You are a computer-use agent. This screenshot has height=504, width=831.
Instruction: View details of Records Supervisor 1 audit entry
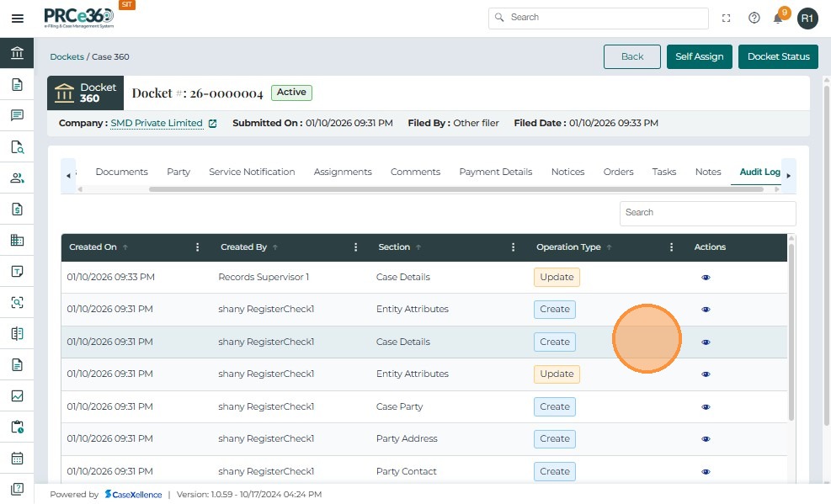click(x=706, y=277)
